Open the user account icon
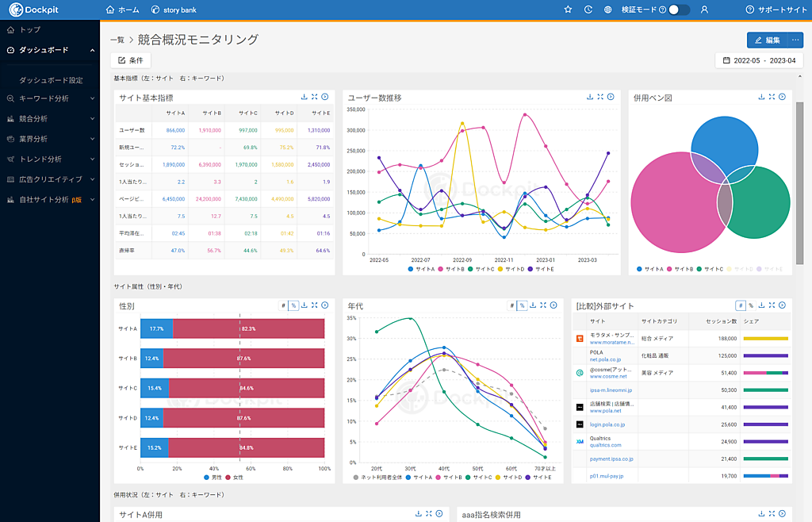Image resolution: width=812 pixels, height=522 pixels. click(704, 10)
